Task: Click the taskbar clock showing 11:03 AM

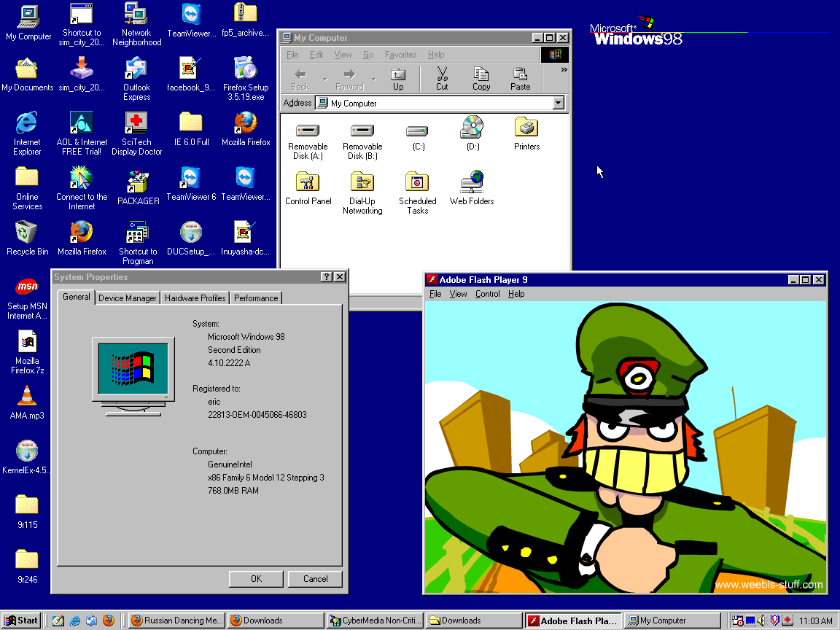Action: coord(815,621)
